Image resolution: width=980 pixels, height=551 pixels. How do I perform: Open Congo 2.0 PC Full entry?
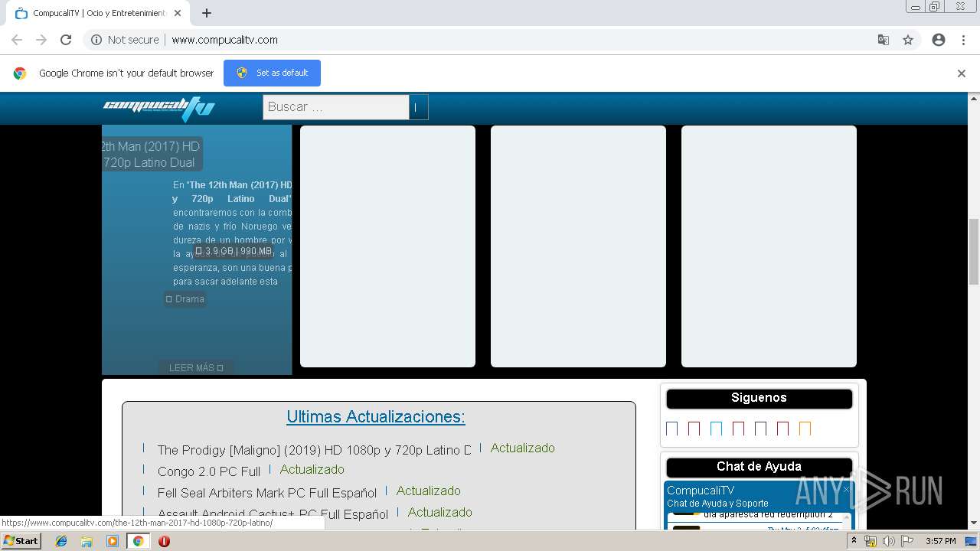pyautogui.click(x=209, y=471)
